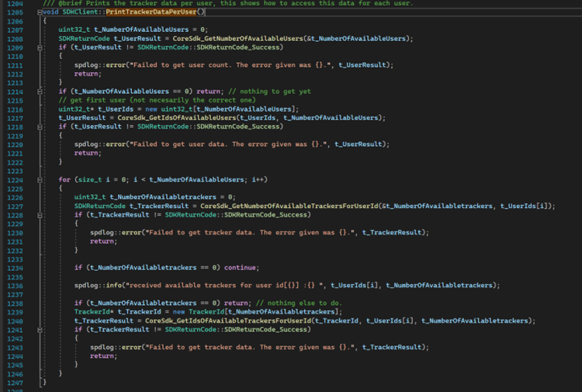
Task: Collapse the if-block fold on line 1241
Action: 40,330
